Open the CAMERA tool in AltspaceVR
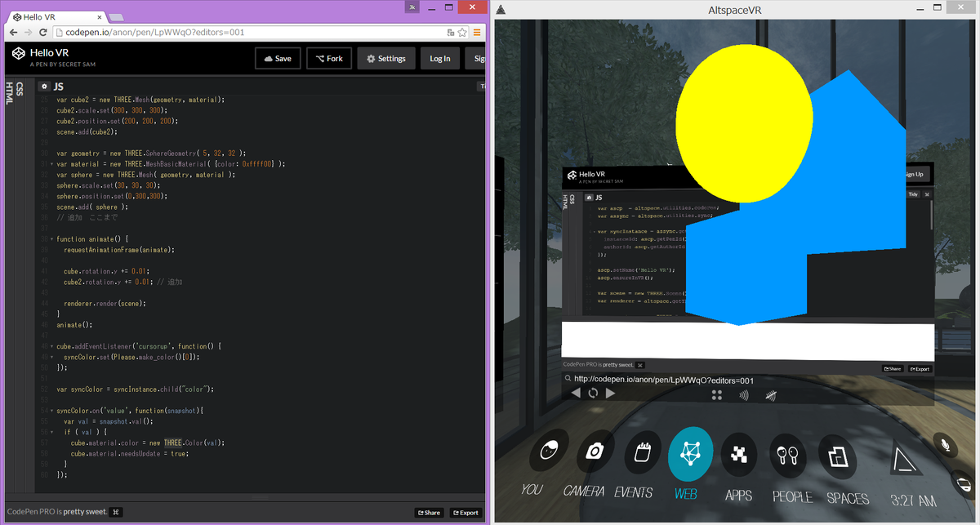 click(x=595, y=451)
